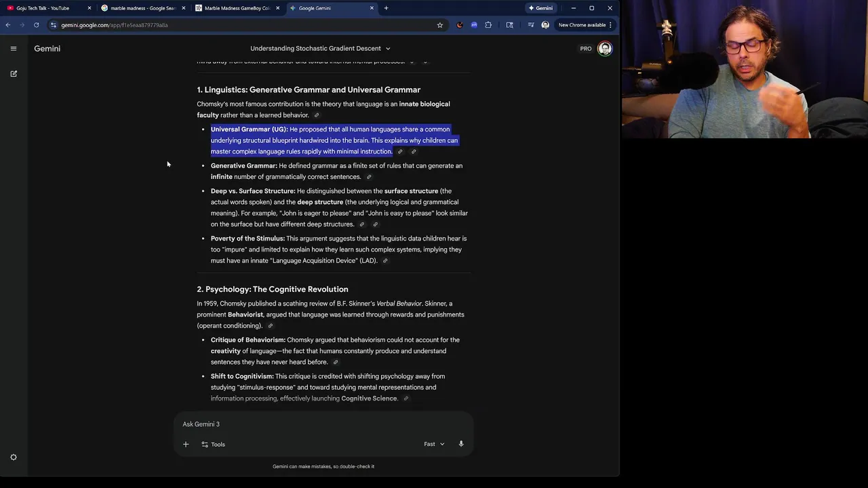
Task: Open the Chrome profile avatar
Action: pos(545,25)
